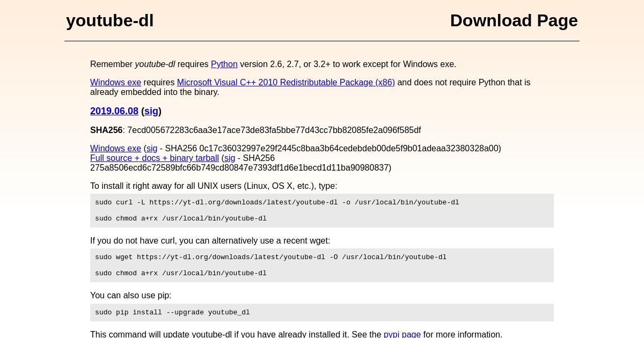This screenshot has height=338, width=644.
Task: Click the tarball hash 275a8506ecd6c725
Action: pyautogui.click(x=239, y=168)
